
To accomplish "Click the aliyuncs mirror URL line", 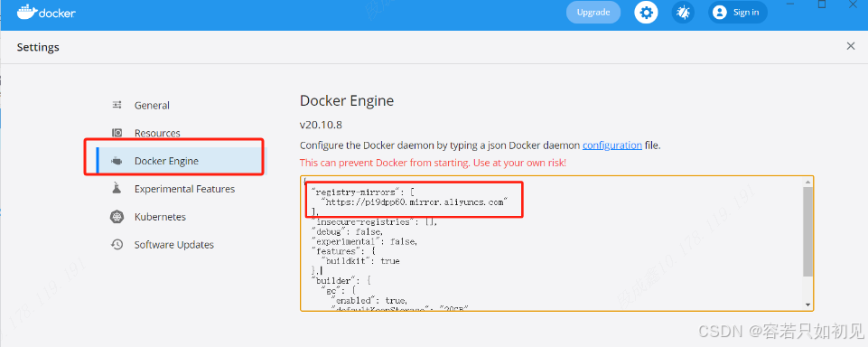I will [x=415, y=202].
